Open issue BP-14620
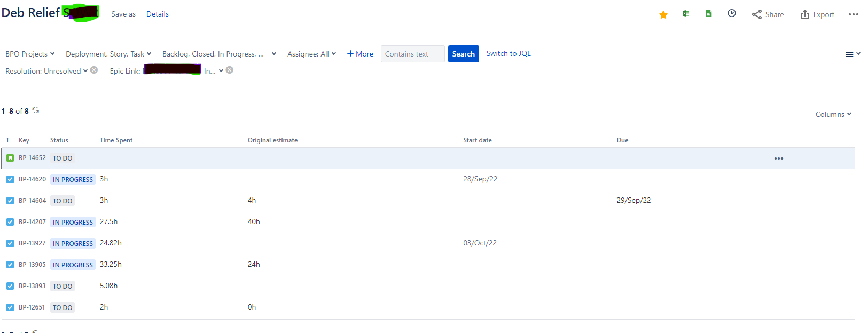 (x=32, y=179)
